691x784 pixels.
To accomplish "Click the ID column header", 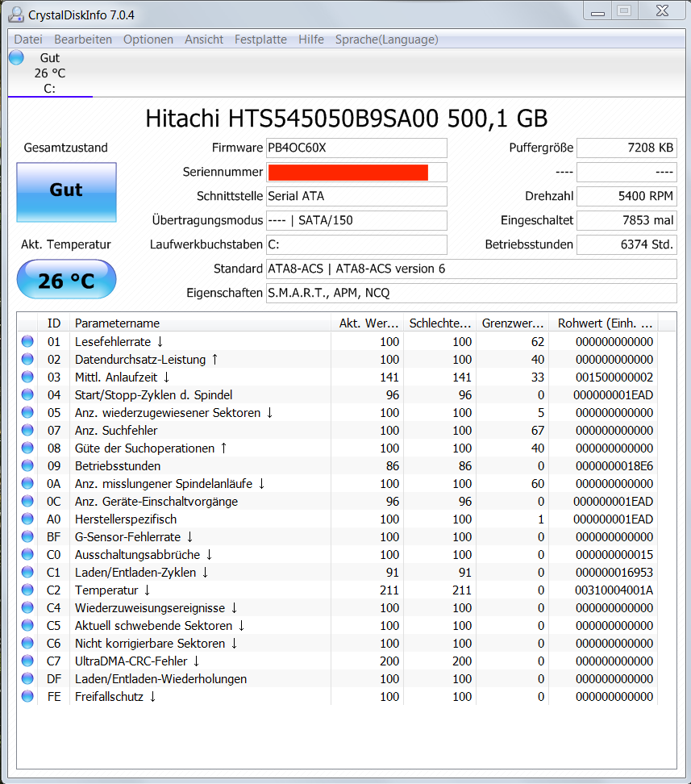I will (53, 323).
